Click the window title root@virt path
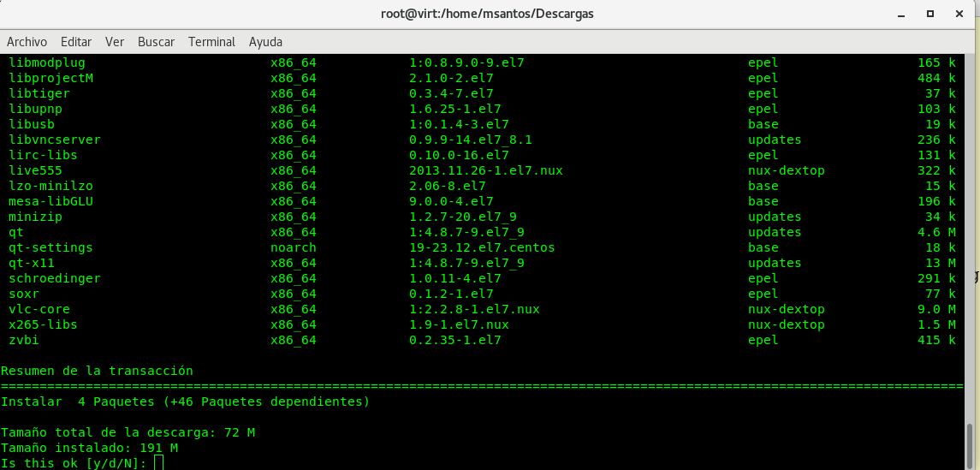980x470 pixels. pyautogui.click(x=488, y=14)
